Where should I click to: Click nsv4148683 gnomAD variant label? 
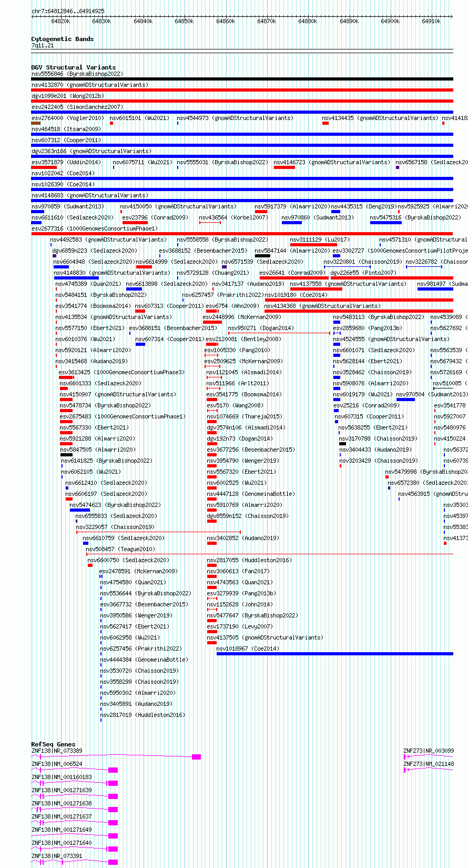tap(90, 195)
